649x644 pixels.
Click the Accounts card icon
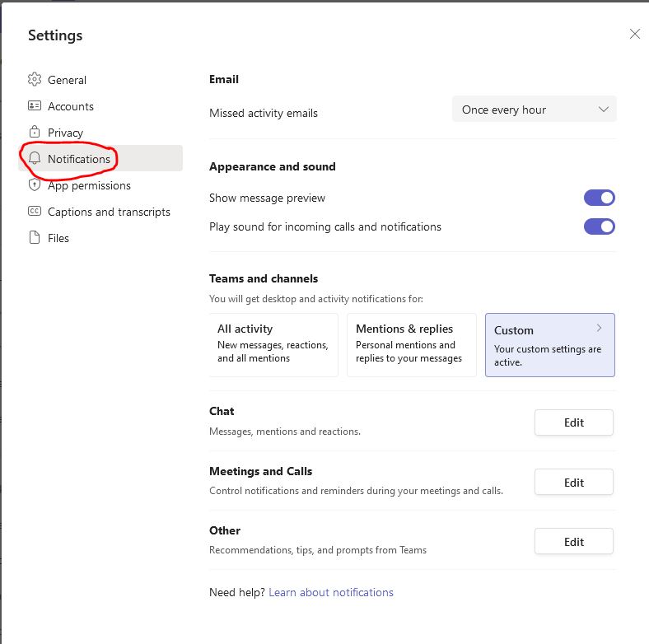tap(35, 106)
